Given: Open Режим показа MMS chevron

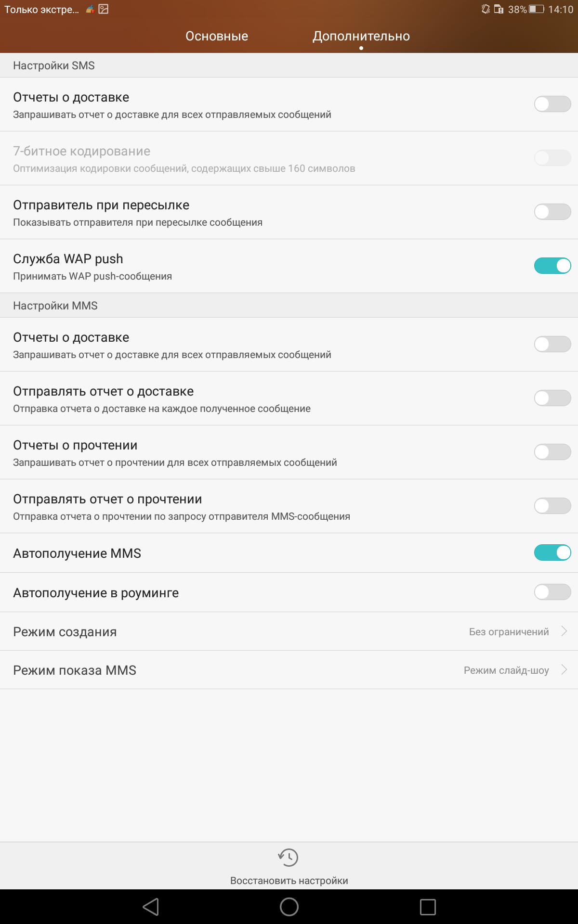Looking at the screenshot, I should (564, 669).
